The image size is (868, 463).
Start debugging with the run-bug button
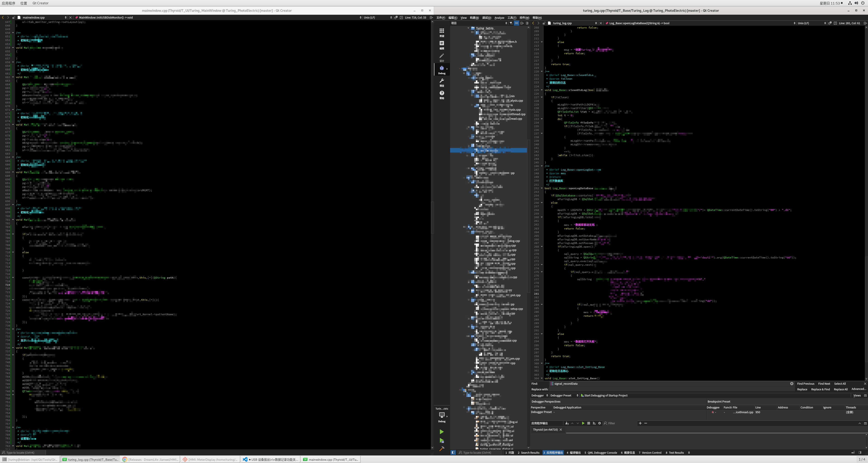441,440
